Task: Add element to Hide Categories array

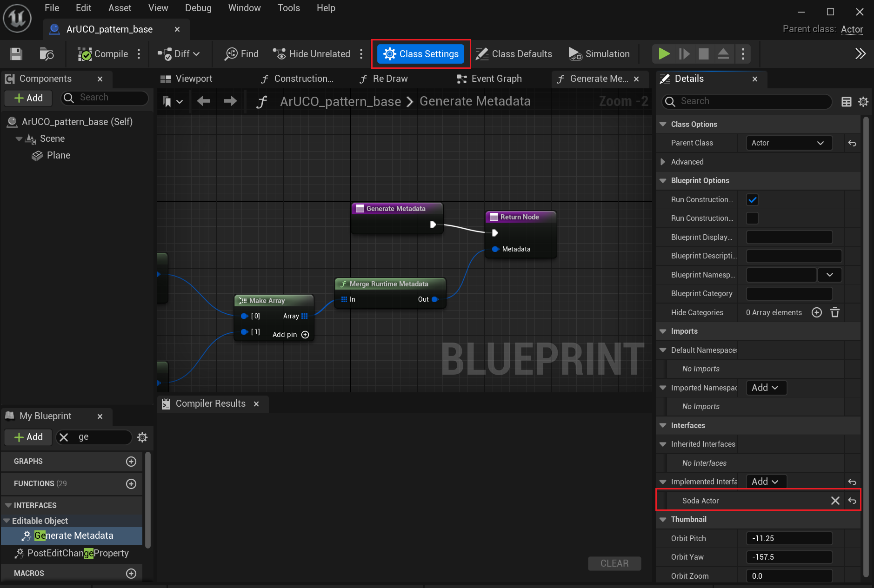Action: (817, 312)
